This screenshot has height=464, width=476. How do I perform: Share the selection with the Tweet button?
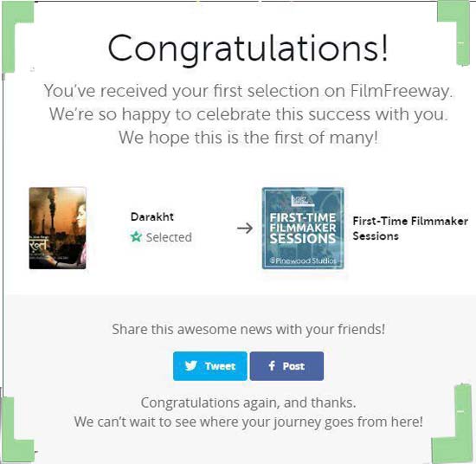tap(210, 366)
